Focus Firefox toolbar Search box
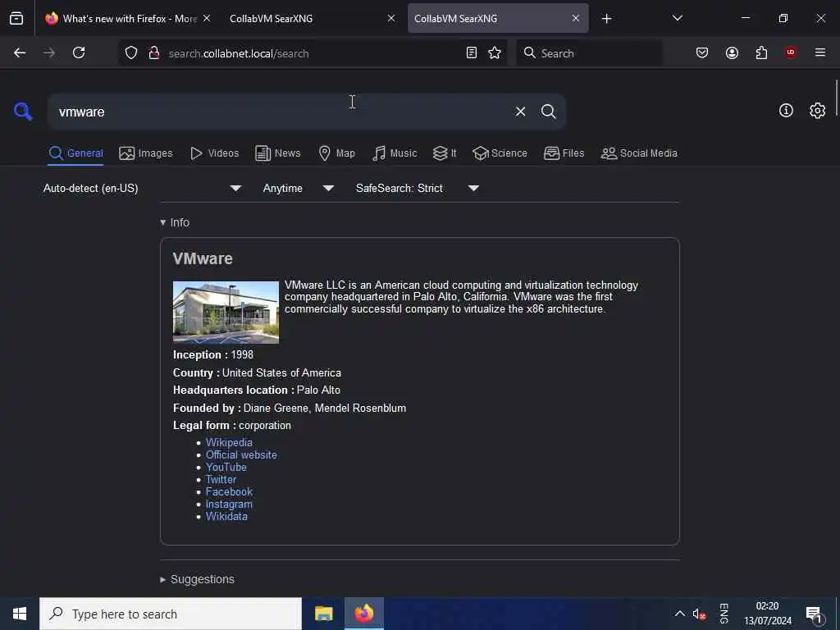 click(x=589, y=53)
